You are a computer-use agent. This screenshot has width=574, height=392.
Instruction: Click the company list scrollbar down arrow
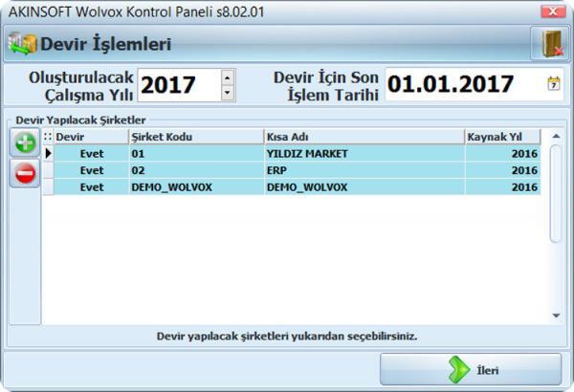[556, 316]
